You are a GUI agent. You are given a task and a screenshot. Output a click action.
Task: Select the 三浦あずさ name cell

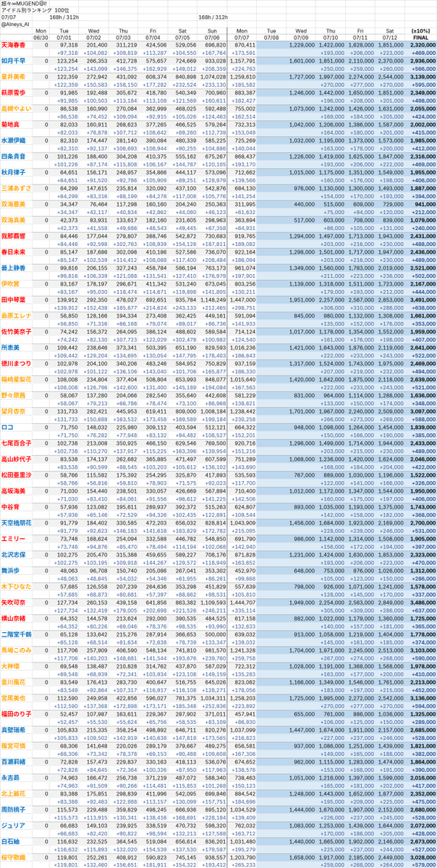pos(15,187)
